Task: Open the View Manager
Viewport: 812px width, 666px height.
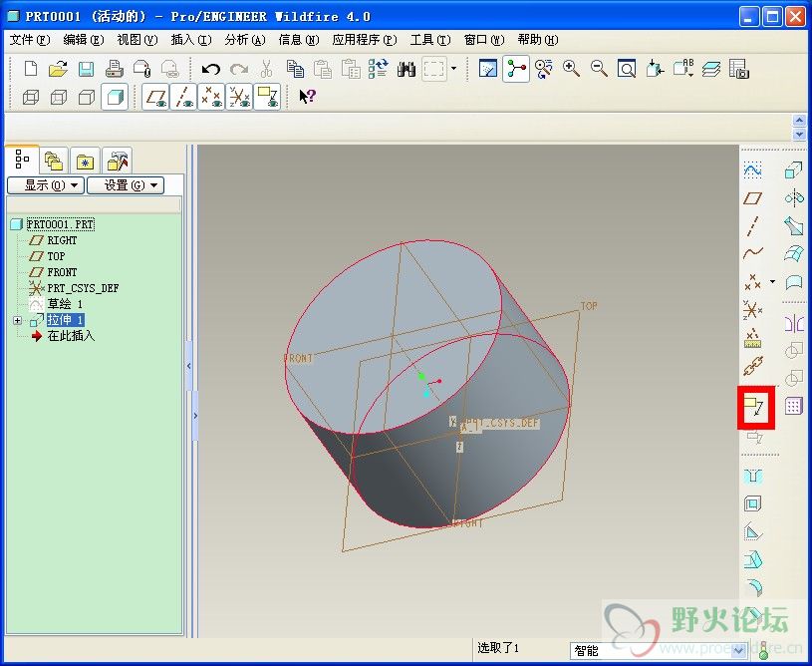Action: point(739,69)
